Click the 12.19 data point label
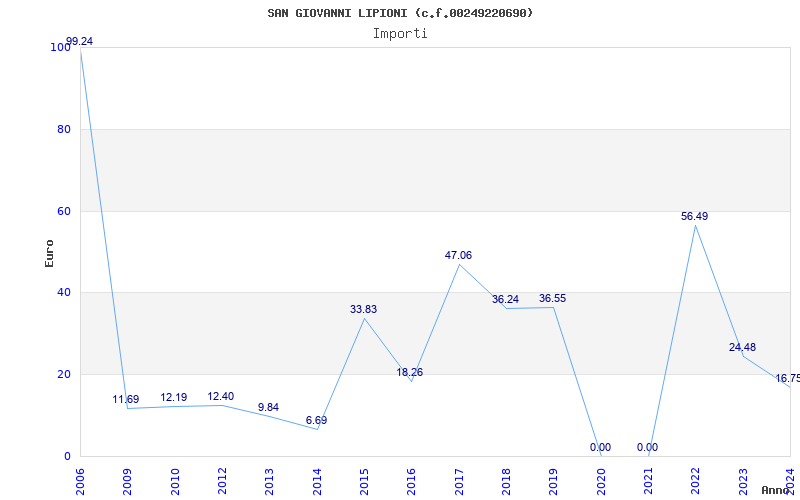 click(x=173, y=397)
